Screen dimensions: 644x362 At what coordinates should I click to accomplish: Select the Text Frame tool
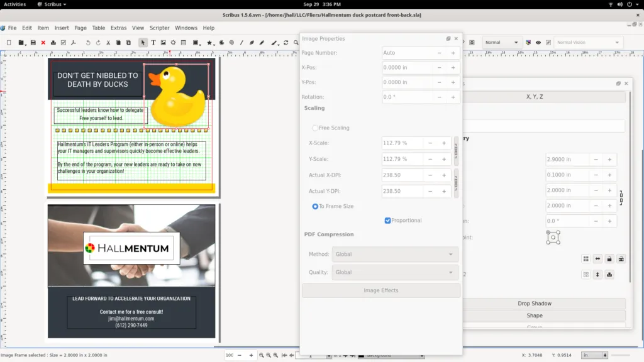click(153, 43)
